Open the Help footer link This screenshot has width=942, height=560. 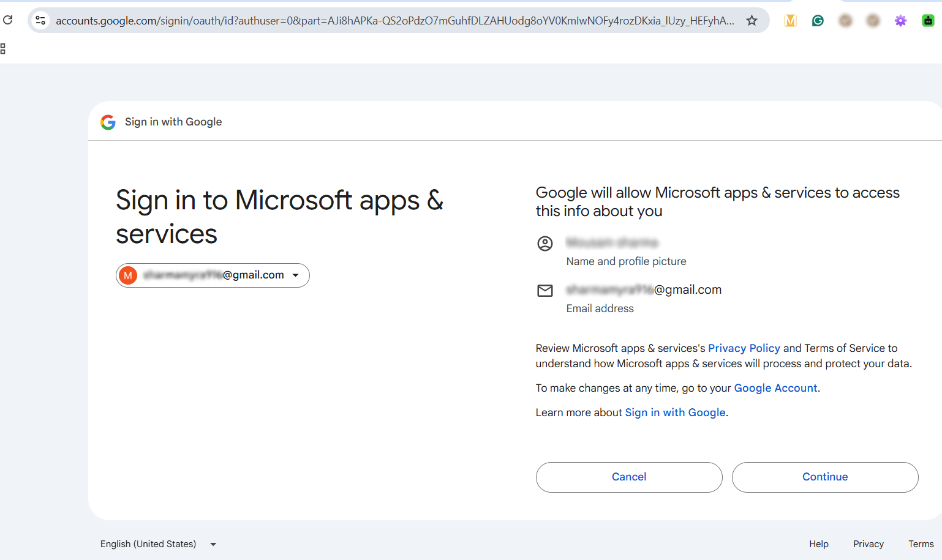point(819,544)
